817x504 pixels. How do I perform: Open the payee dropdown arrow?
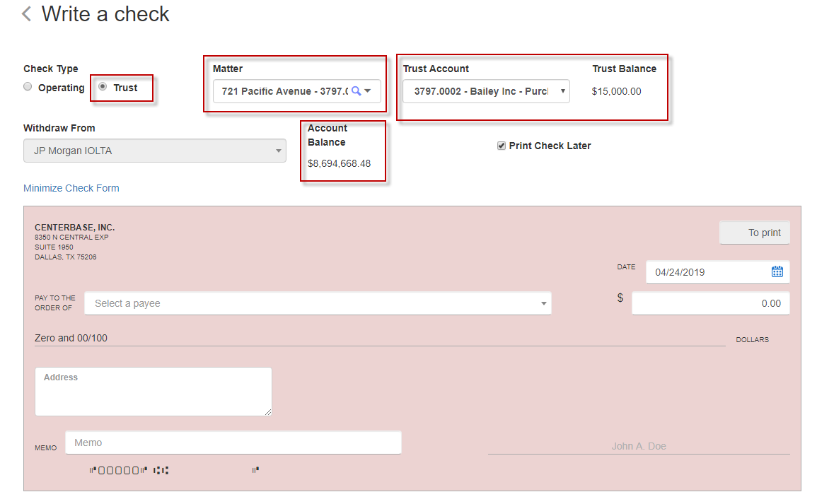tap(543, 303)
